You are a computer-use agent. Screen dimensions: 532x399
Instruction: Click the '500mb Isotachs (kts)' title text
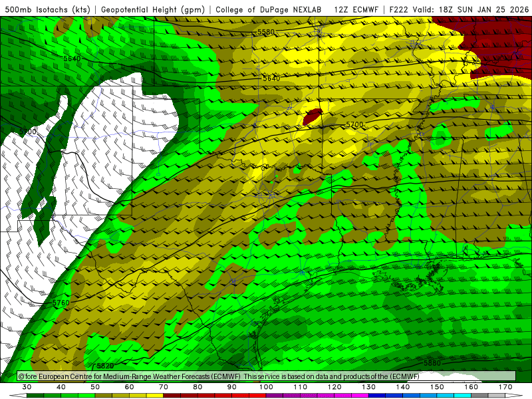[47, 9]
